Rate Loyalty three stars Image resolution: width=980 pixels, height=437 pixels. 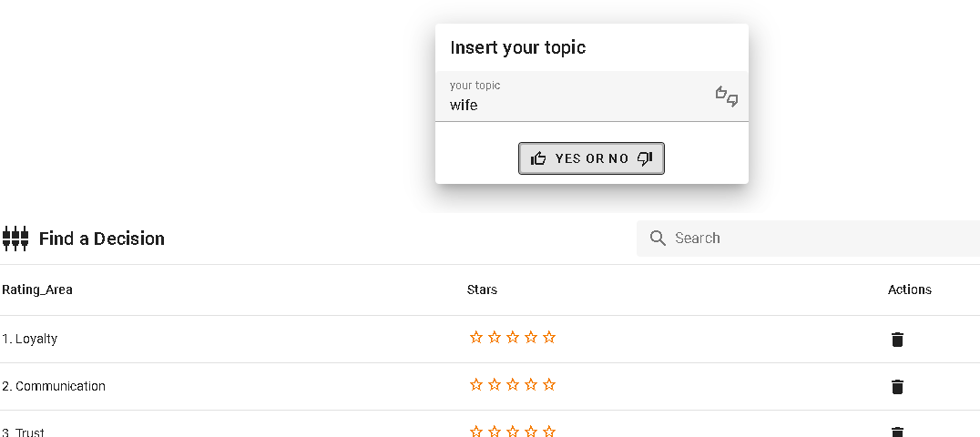(513, 338)
